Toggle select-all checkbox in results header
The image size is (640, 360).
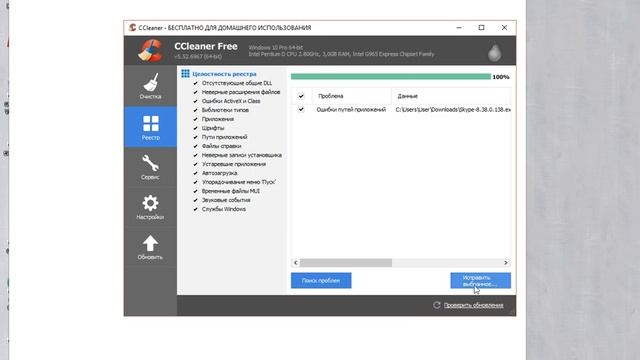click(301, 96)
